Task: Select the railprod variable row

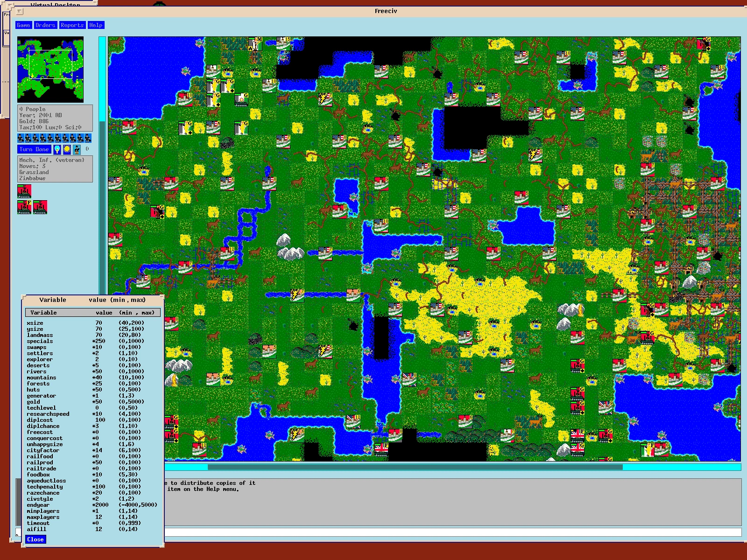Action: [92, 462]
